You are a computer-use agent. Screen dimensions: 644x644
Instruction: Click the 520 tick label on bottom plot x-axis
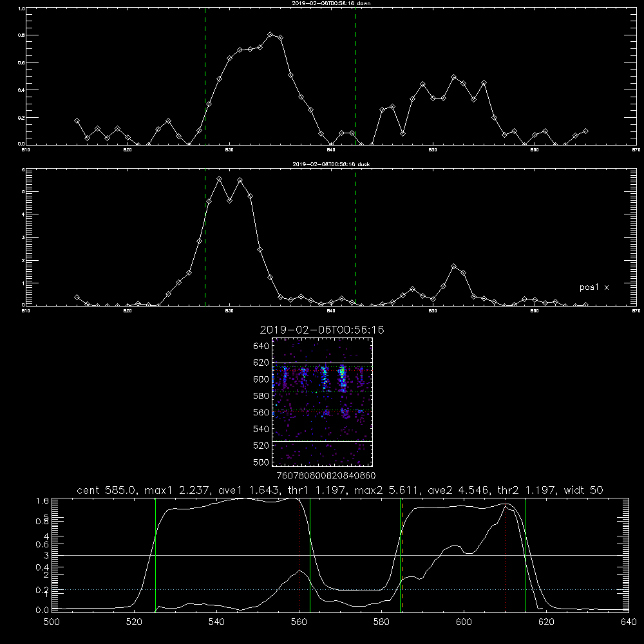[134, 622]
